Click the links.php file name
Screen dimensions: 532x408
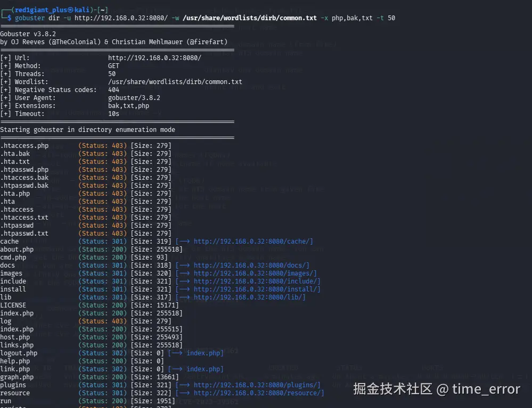pos(17,345)
